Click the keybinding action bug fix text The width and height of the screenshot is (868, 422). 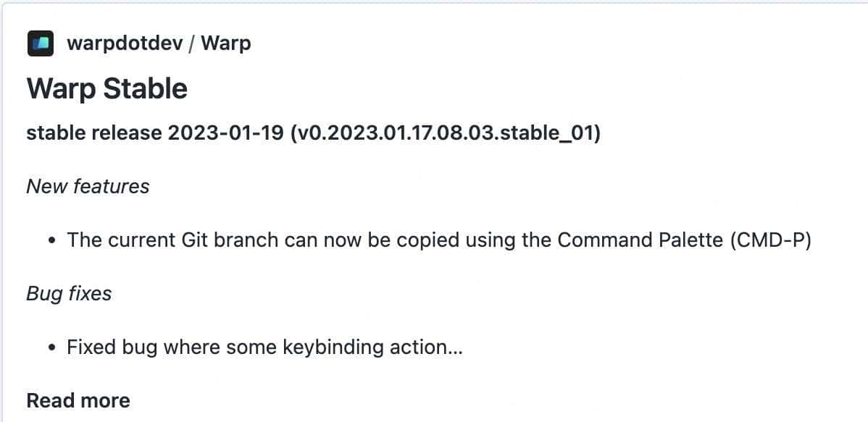(x=264, y=347)
